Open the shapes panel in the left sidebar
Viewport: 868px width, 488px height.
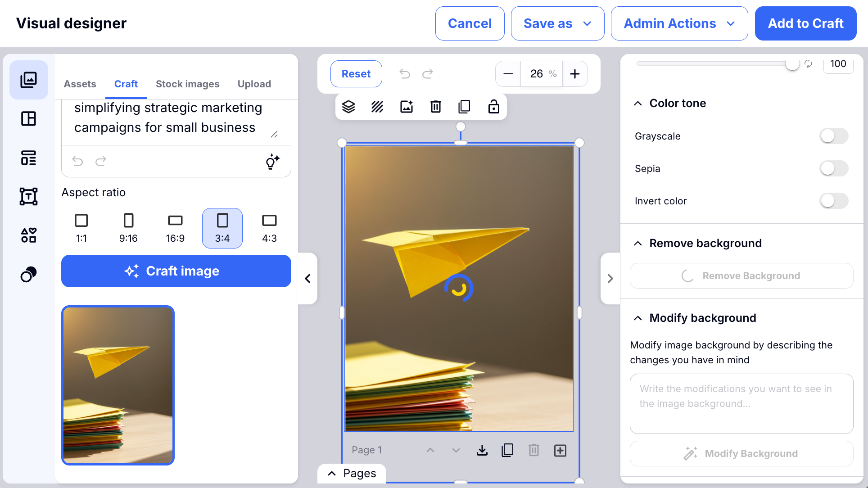pos(28,235)
